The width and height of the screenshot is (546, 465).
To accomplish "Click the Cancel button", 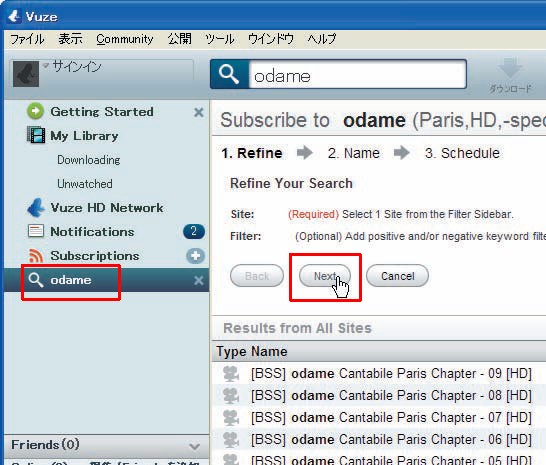I will tap(397, 276).
